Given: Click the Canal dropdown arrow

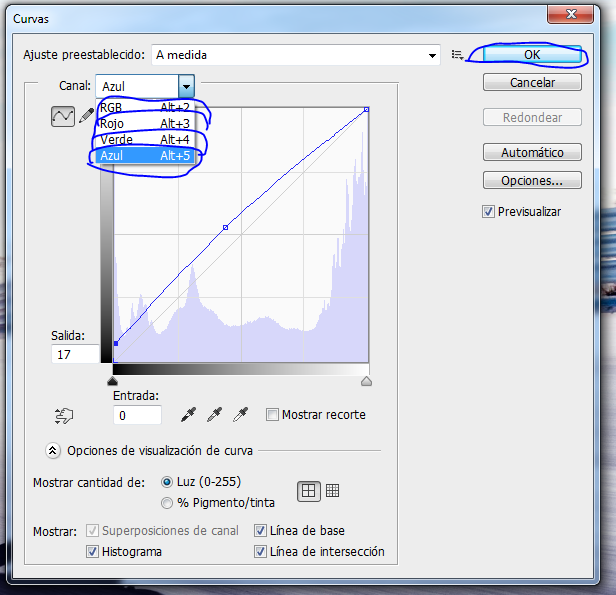Looking at the screenshot, I should 186,86.
